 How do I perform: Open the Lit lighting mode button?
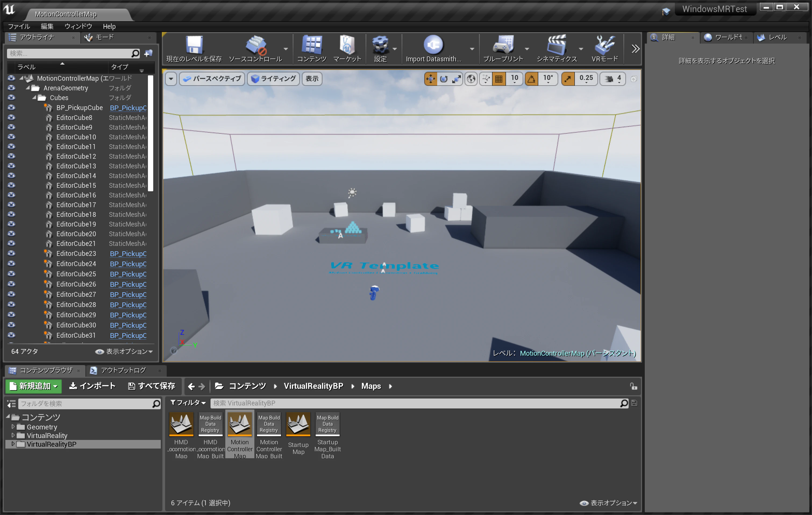pyautogui.click(x=274, y=79)
